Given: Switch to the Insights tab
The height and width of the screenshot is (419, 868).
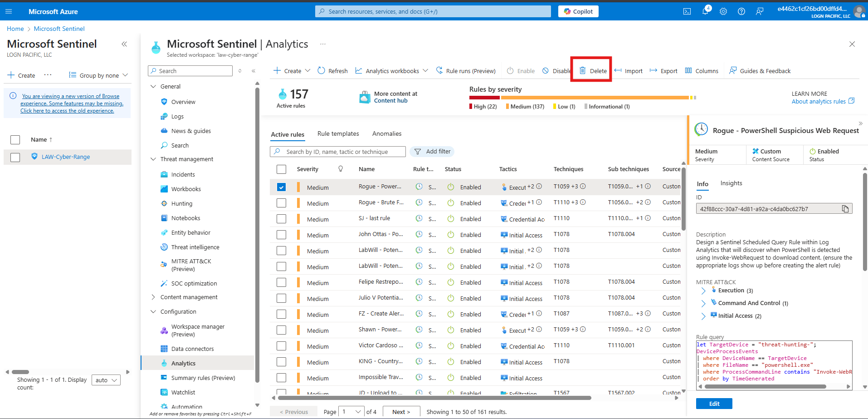Looking at the screenshot, I should click(x=731, y=183).
